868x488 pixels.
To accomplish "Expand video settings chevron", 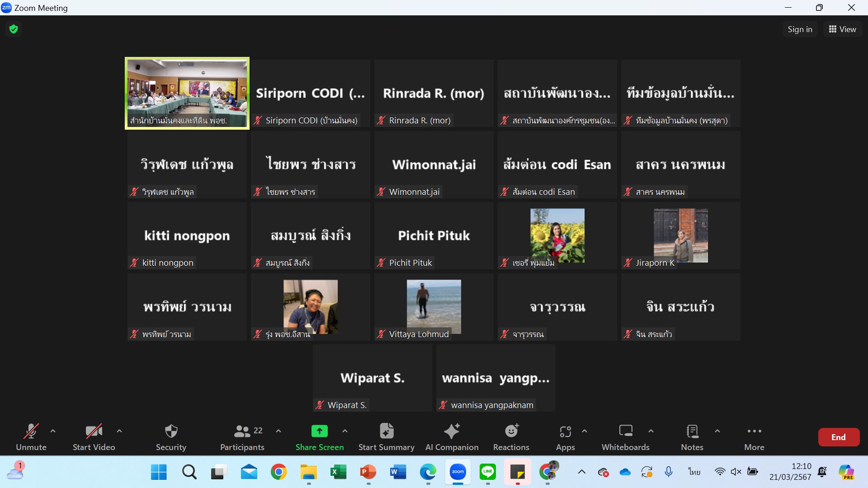I will coord(119,431).
